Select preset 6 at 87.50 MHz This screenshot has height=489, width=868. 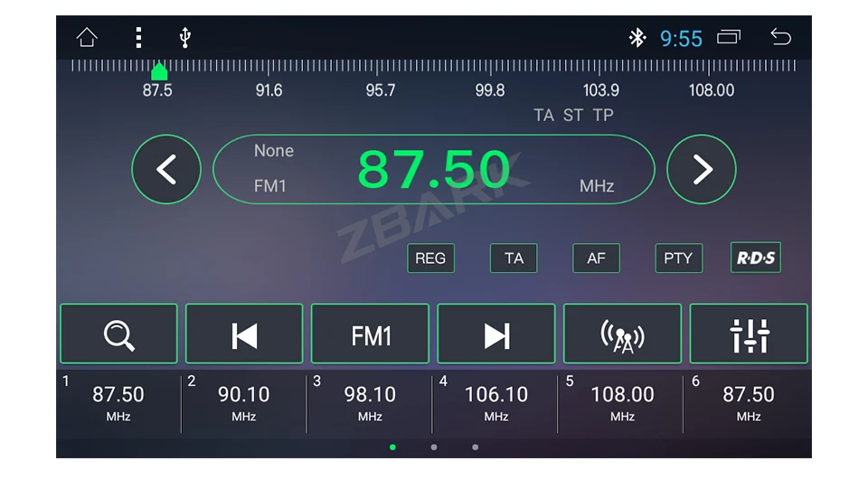point(749,404)
